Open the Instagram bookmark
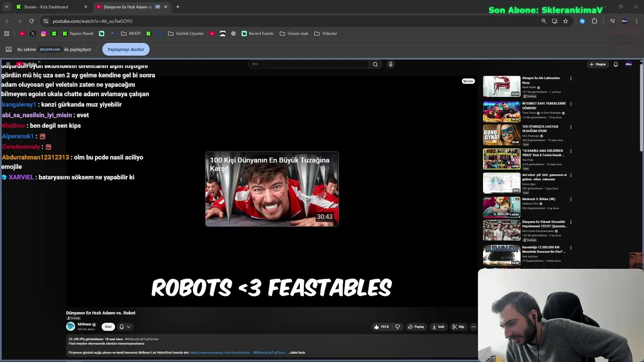 coord(44,34)
